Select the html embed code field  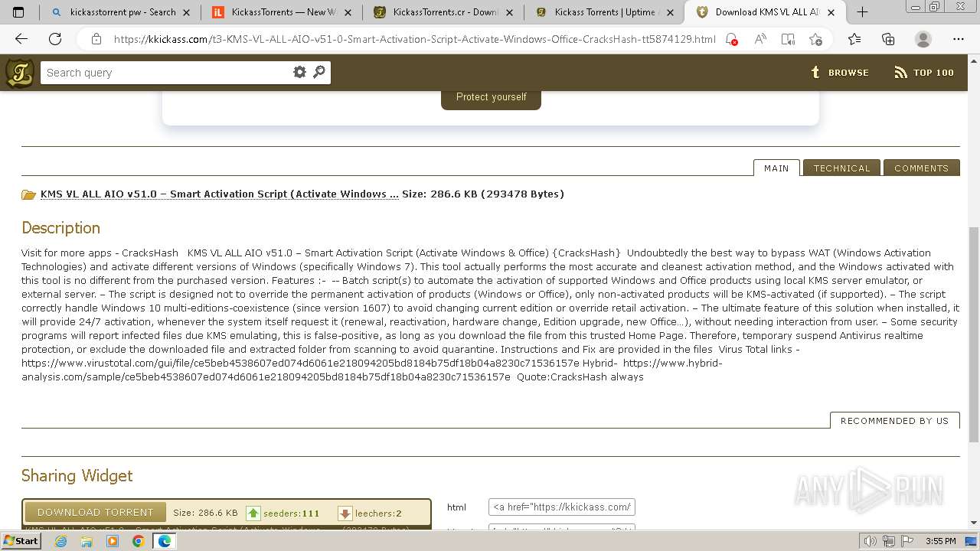point(562,507)
